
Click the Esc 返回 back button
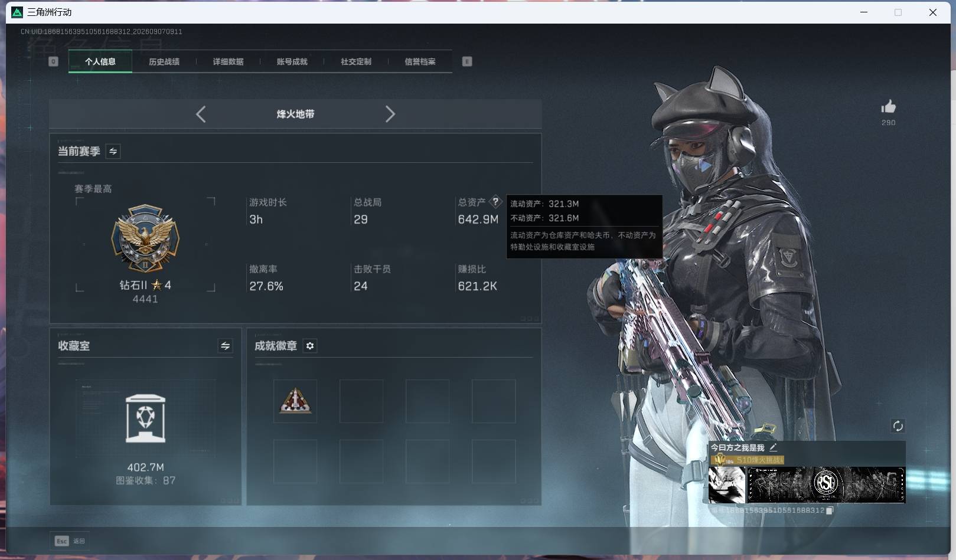pos(70,541)
